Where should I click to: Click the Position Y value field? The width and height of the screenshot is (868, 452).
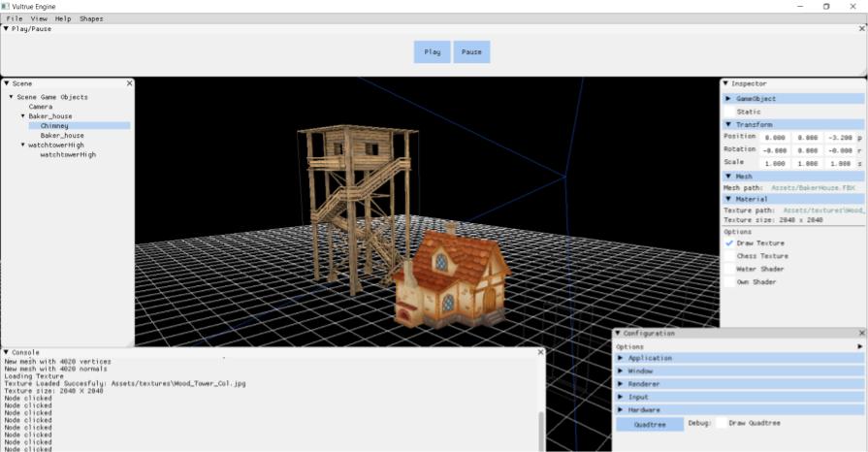coord(808,138)
